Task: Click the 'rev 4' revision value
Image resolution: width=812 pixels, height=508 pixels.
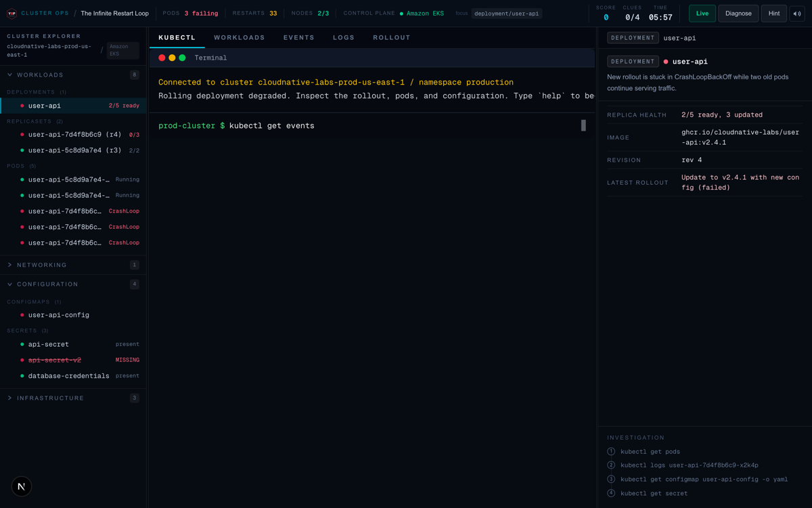Action: (692, 161)
